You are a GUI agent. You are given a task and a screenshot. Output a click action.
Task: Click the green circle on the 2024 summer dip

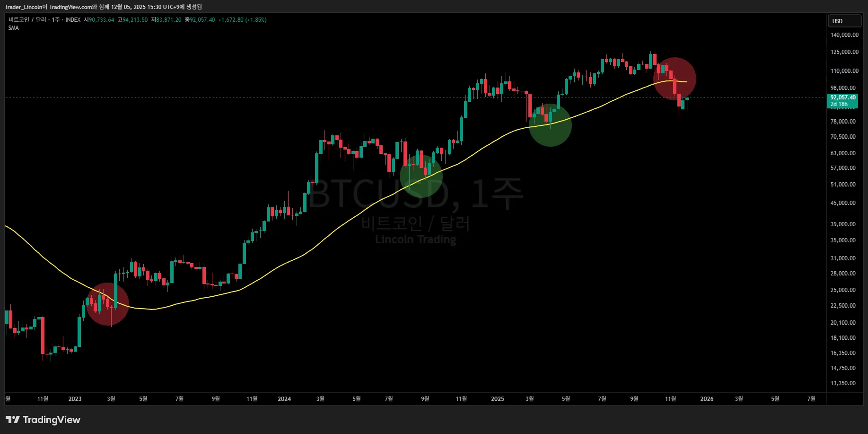[x=421, y=176]
